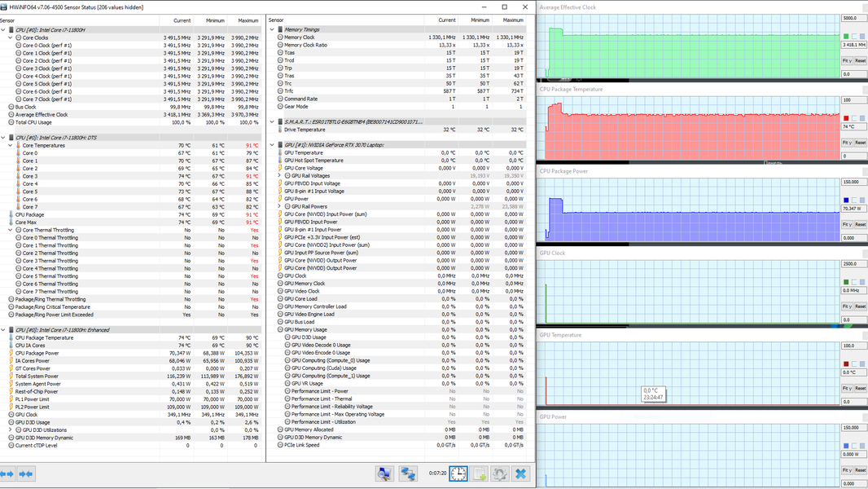
Task: Click the green color swatch on clock graph
Action: (x=846, y=37)
